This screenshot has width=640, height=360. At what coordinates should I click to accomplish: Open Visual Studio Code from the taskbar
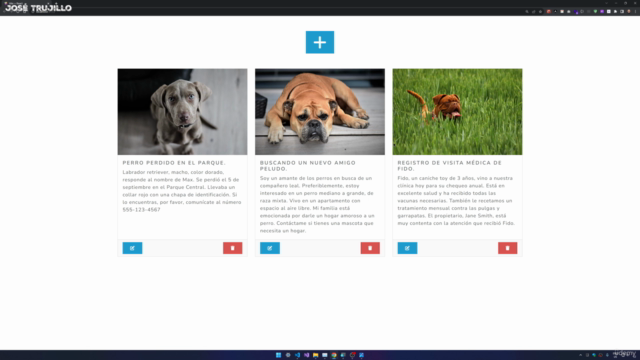297,355
